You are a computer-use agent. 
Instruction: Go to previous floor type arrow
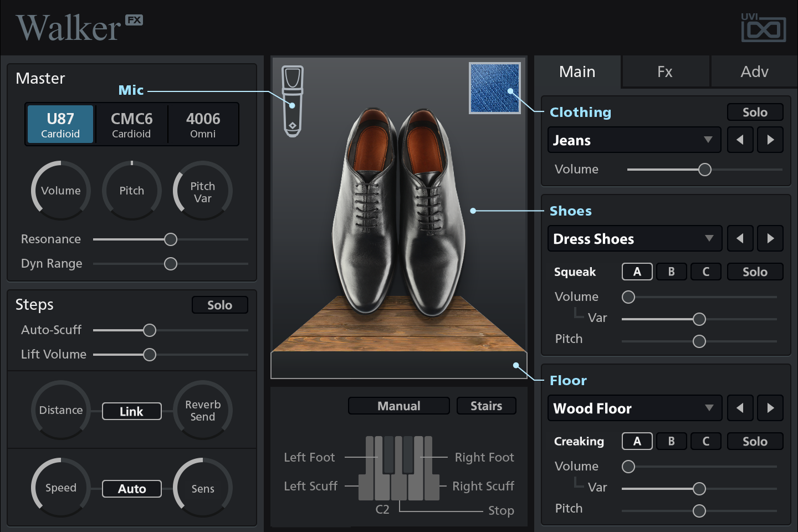point(740,408)
